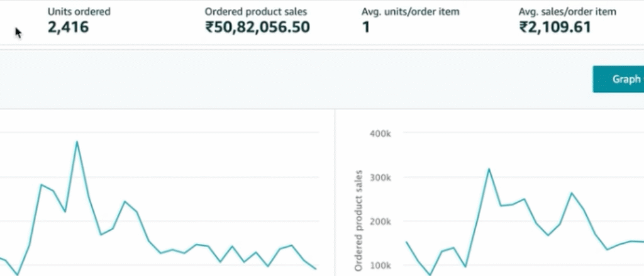This screenshot has height=276, width=644.
Task: Select the Ordered product sales summary label
Action: point(256,12)
